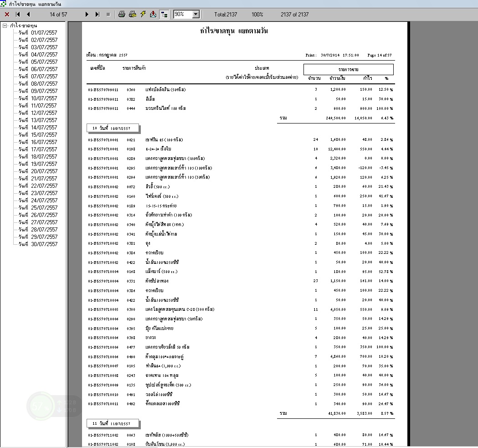The image size is (478, 448).
Task: Open the printer setup icon
Action: 133,14
